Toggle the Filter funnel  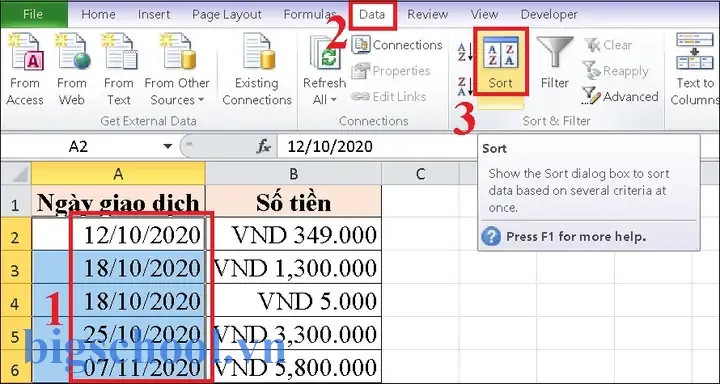(555, 62)
